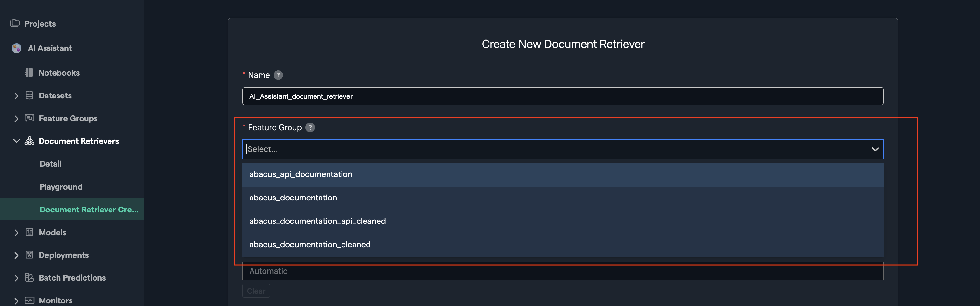Select abacus_api_documentation from the list
Image resolution: width=980 pixels, height=306 pixels.
pyautogui.click(x=301, y=174)
